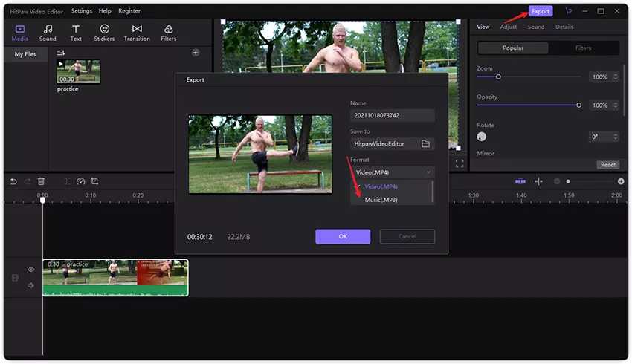Click the Zoom percentage stepper arrows
This screenshot has width=632, height=364.
tap(614, 77)
